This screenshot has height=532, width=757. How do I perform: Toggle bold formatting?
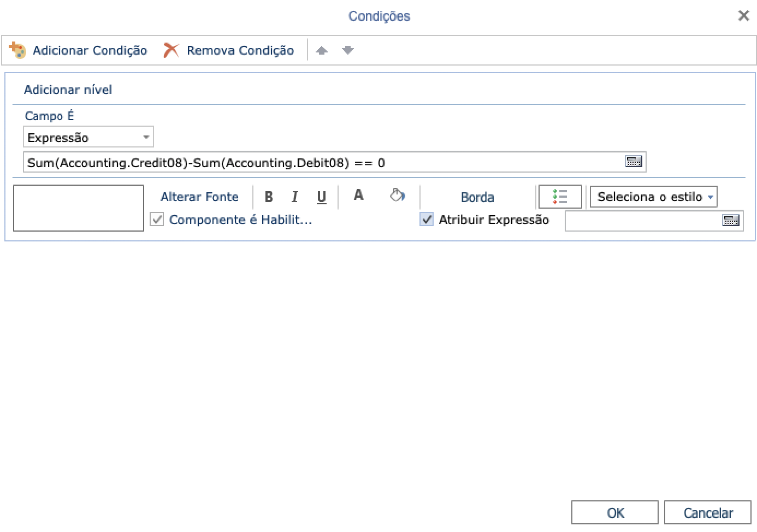[x=269, y=197]
